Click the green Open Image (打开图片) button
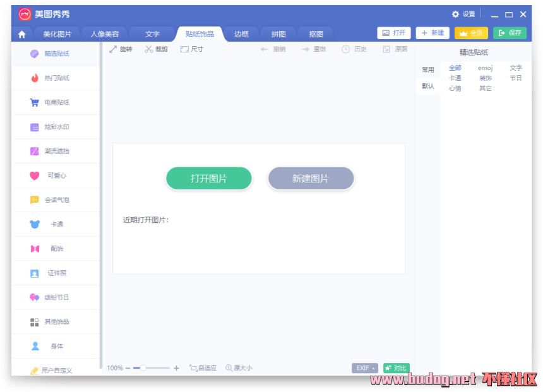Viewport: 543px width, 392px height. tap(209, 179)
